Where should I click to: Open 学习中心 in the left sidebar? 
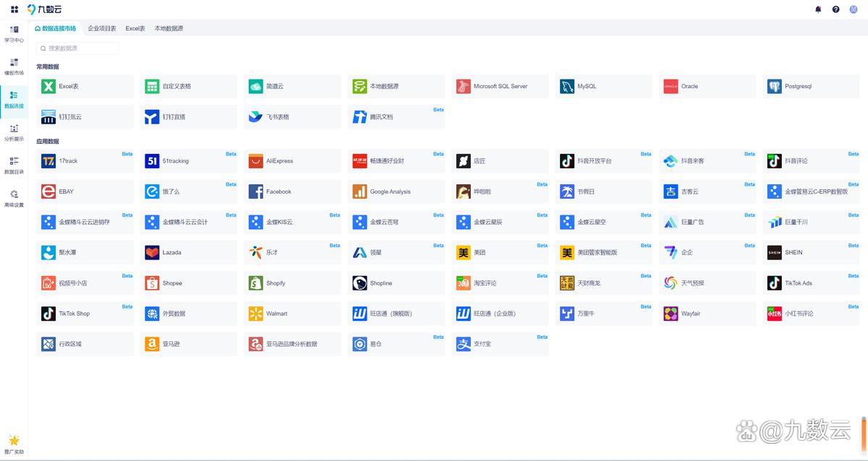tap(14, 34)
